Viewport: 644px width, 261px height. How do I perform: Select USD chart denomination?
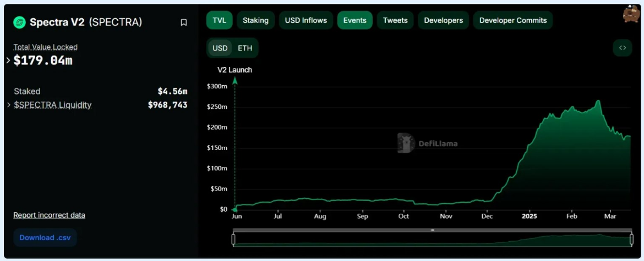click(x=220, y=48)
